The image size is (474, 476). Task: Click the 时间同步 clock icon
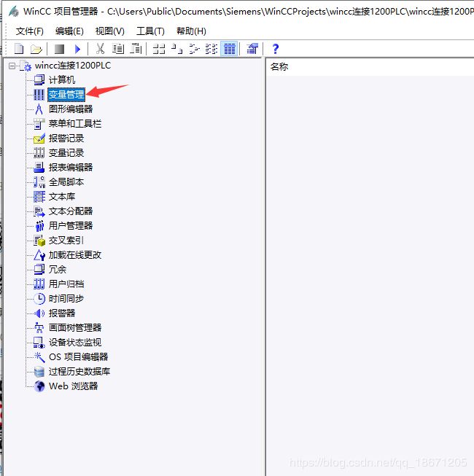pos(39,298)
